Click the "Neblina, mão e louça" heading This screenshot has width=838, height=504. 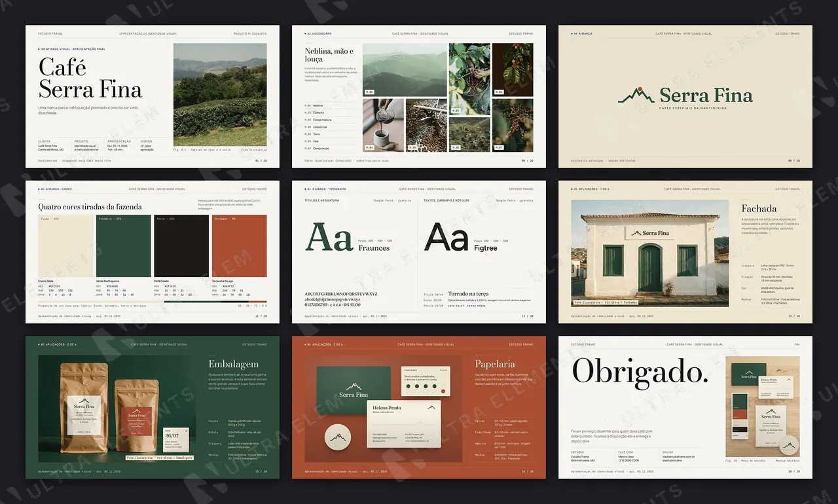click(329, 55)
